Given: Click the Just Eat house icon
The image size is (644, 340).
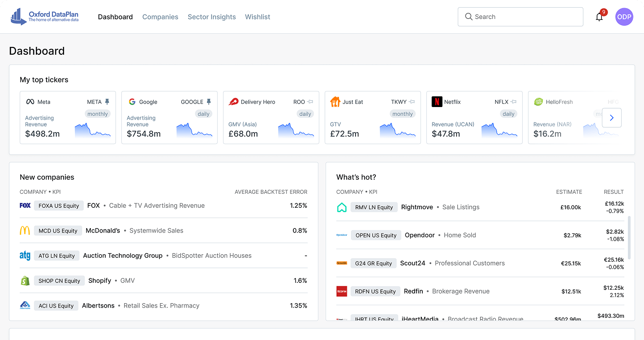Looking at the screenshot, I should (x=335, y=102).
